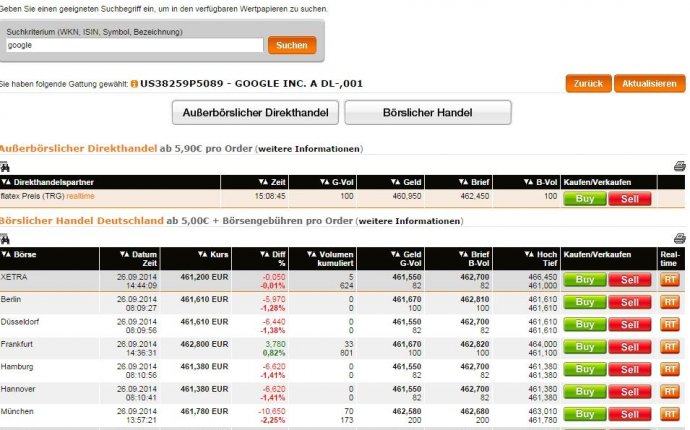This screenshot has height=430, width=690.
Task: Sort exchange table by Hoch Tief column
Action: (x=540, y=259)
